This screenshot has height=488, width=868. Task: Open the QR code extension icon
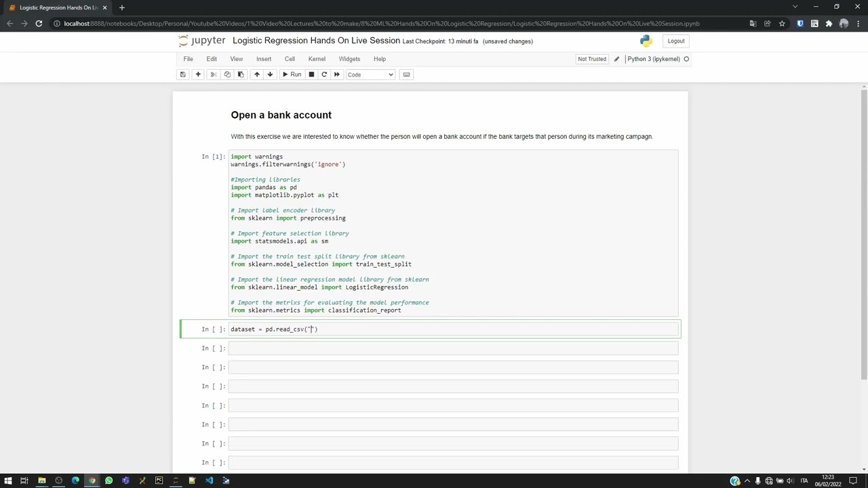(x=814, y=24)
